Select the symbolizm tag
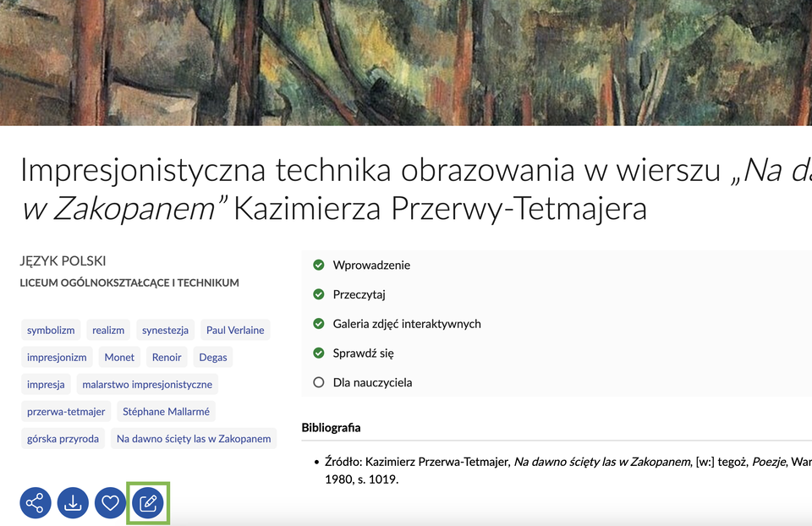Image resolution: width=812 pixels, height=526 pixels. [51, 330]
